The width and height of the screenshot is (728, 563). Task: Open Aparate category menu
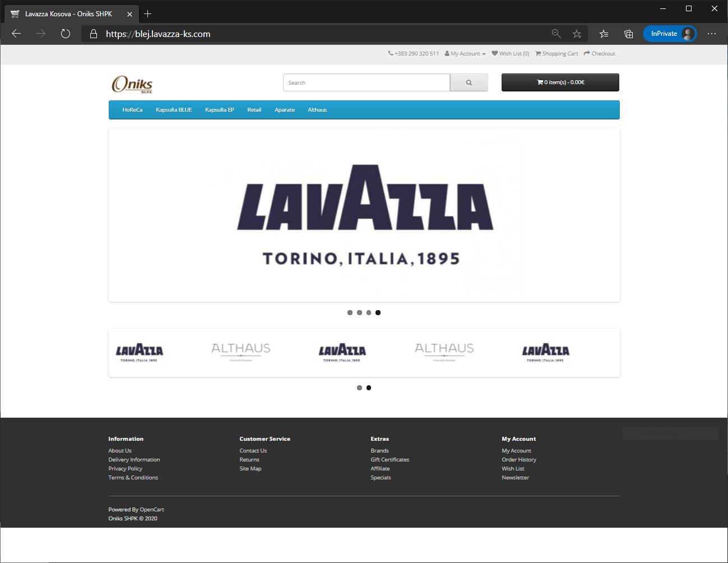coord(285,110)
